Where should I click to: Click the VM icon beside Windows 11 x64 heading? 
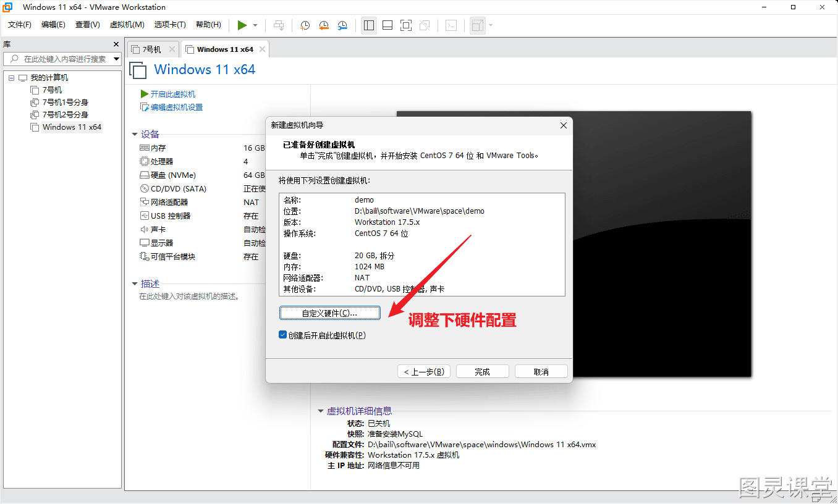tap(138, 70)
